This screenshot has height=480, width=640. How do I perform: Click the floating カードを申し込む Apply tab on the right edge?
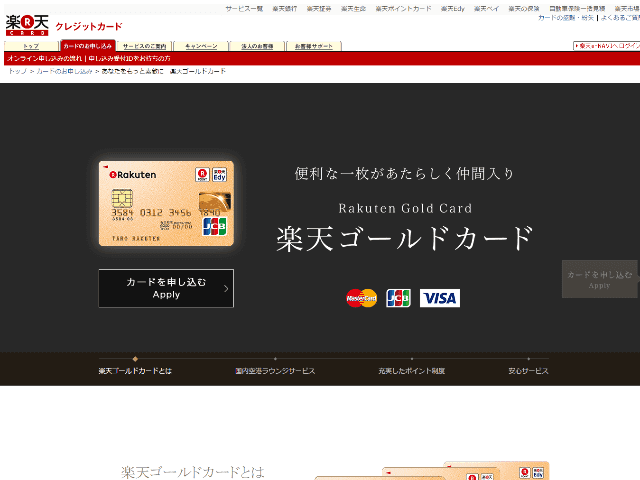600,279
